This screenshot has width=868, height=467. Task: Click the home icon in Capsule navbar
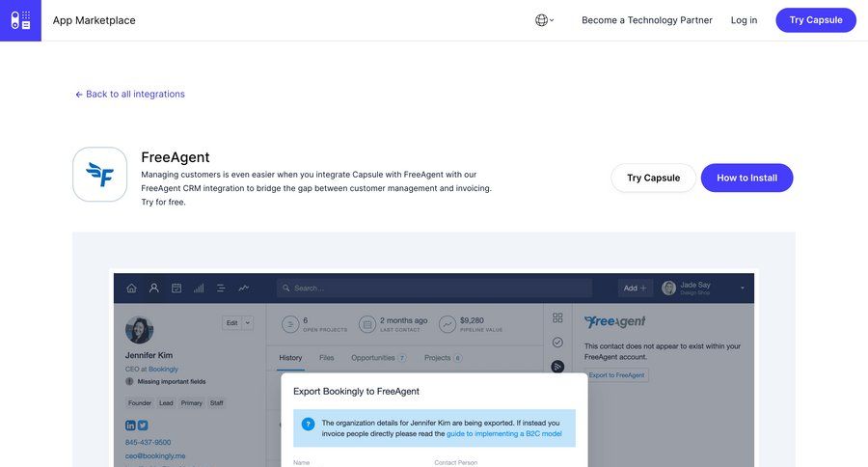tap(131, 288)
